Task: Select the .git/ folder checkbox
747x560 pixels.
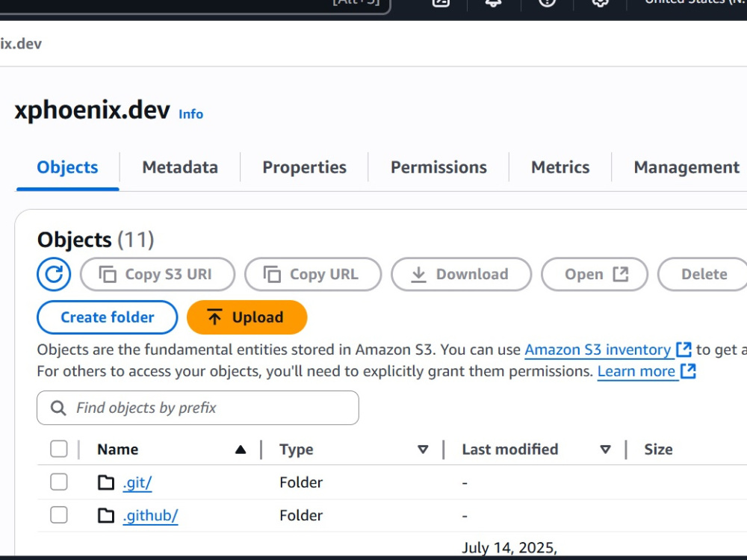Action: (58, 482)
